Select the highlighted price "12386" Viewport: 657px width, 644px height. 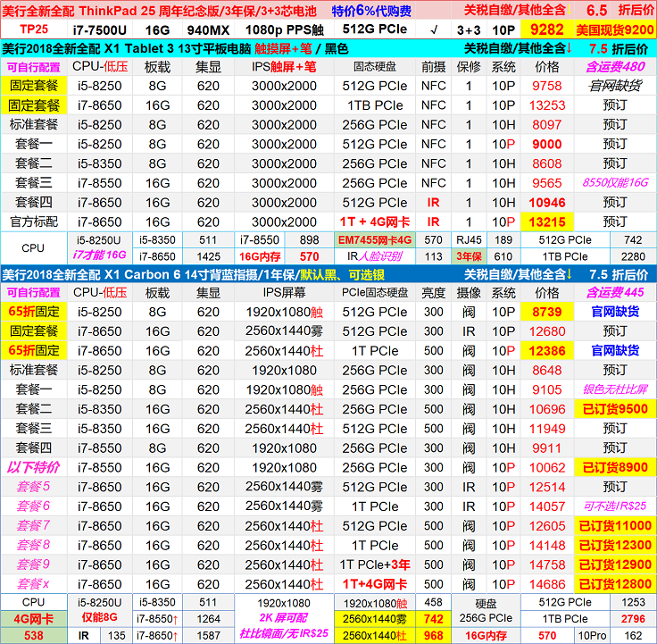tap(547, 351)
